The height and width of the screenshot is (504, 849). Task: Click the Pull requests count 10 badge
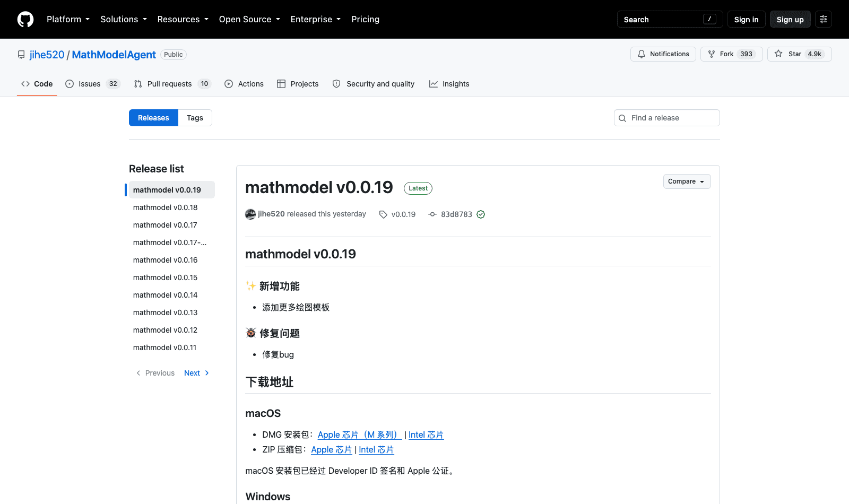204,84
